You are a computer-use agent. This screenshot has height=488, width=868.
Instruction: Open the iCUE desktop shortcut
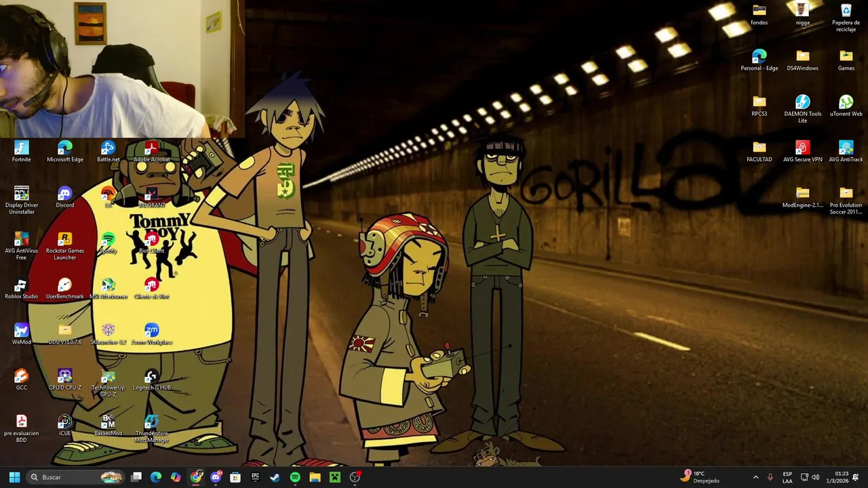65,424
